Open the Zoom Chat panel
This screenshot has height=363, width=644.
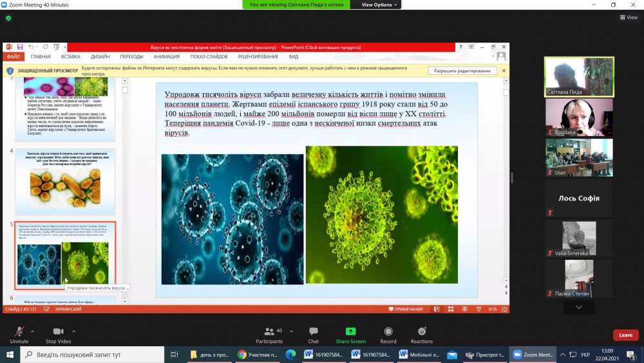point(313,331)
